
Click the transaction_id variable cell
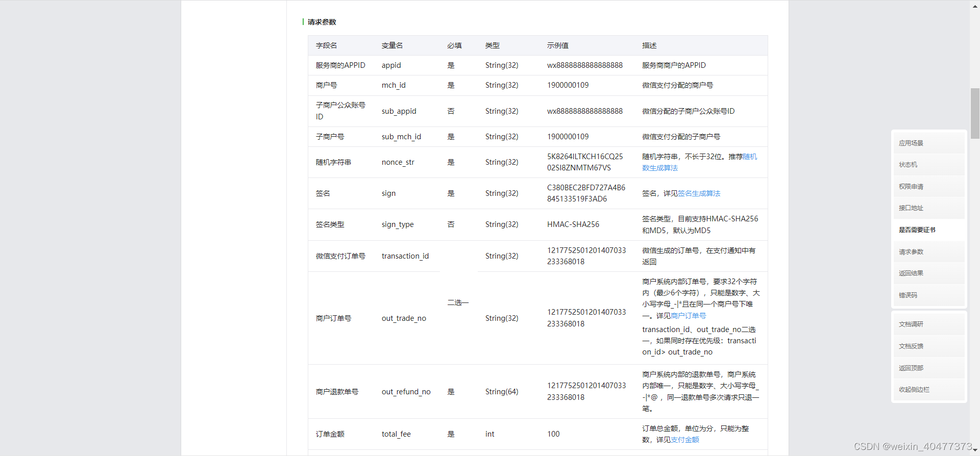coord(405,256)
